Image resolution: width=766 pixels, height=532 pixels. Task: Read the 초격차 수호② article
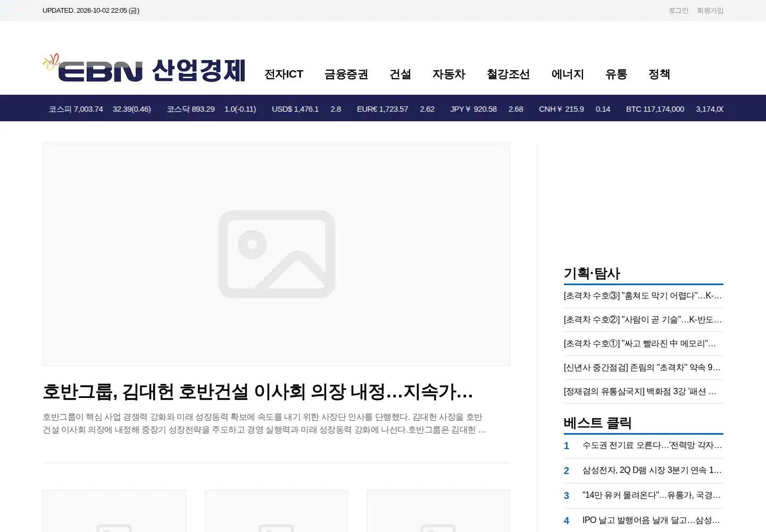[643, 320]
